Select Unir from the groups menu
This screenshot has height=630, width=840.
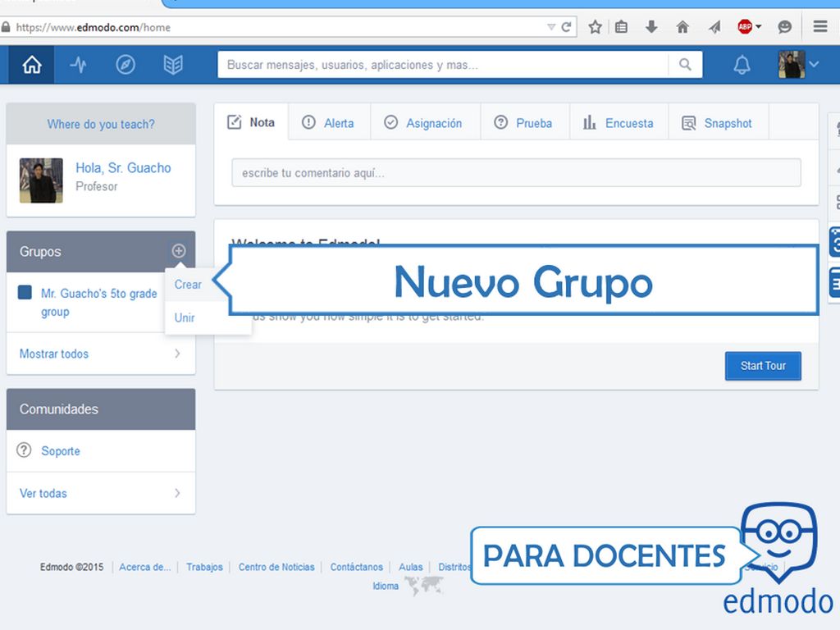185,317
